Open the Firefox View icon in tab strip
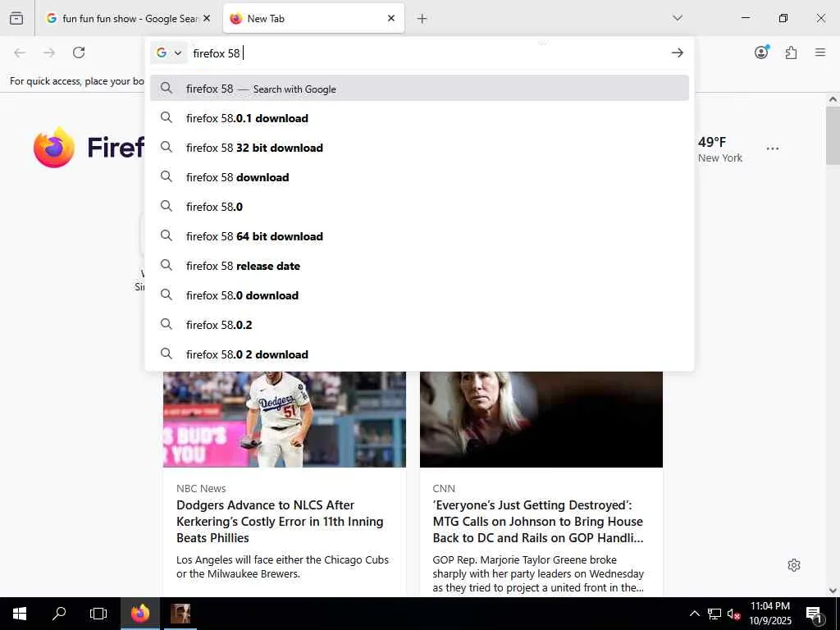This screenshot has height=630, width=840. pyautogui.click(x=16, y=18)
